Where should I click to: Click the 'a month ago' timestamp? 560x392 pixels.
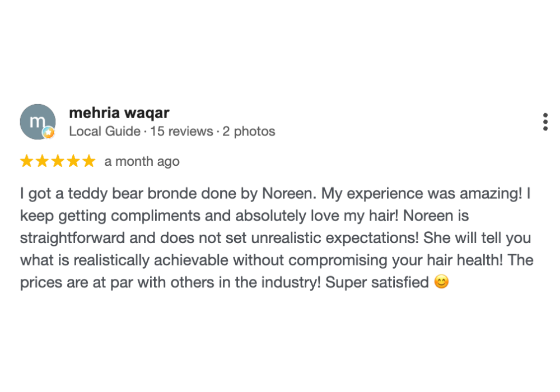click(142, 161)
